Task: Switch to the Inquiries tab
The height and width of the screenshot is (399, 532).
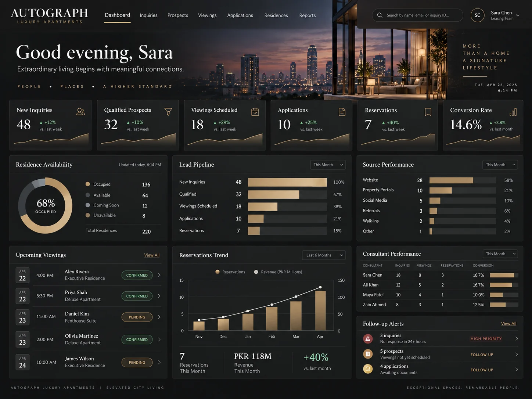Action: click(x=148, y=15)
